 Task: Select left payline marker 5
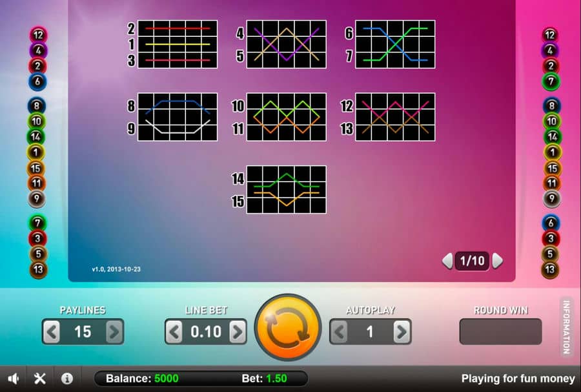coord(38,254)
